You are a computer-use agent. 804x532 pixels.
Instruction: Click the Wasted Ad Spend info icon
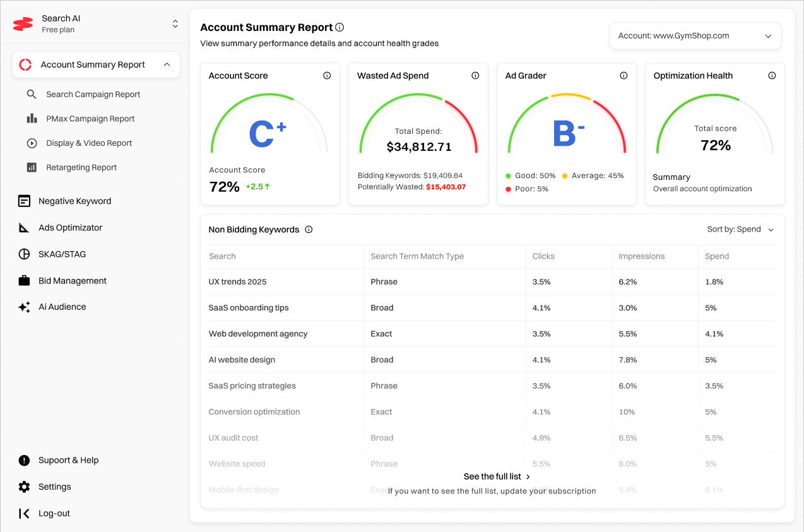coord(475,76)
